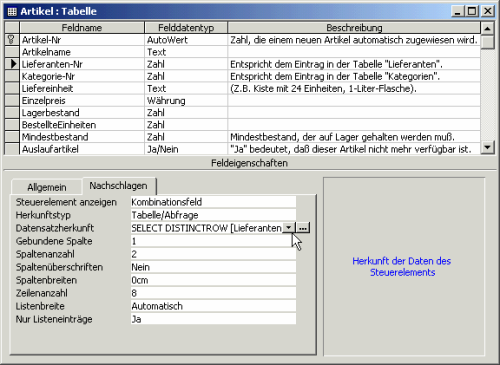
Task: Select the Liefereinheit field name cell
Action: click(x=82, y=88)
